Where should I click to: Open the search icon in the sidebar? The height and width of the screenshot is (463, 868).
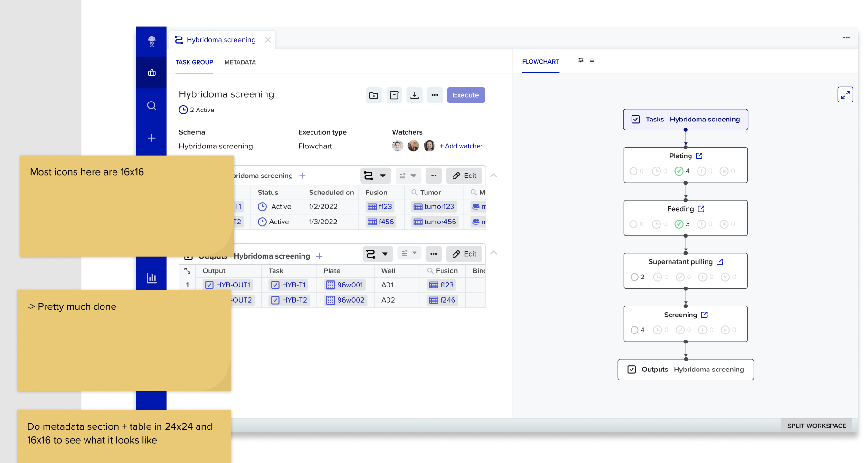point(151,105)
